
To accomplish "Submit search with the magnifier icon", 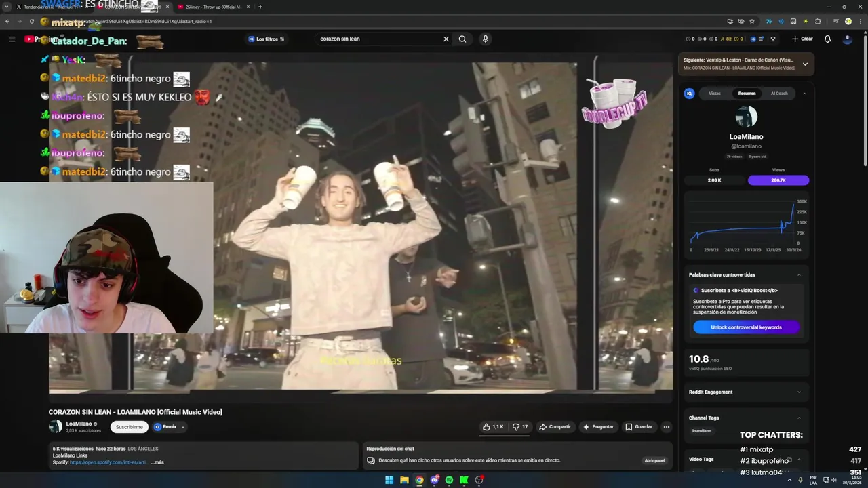I will tap(462, 39).
